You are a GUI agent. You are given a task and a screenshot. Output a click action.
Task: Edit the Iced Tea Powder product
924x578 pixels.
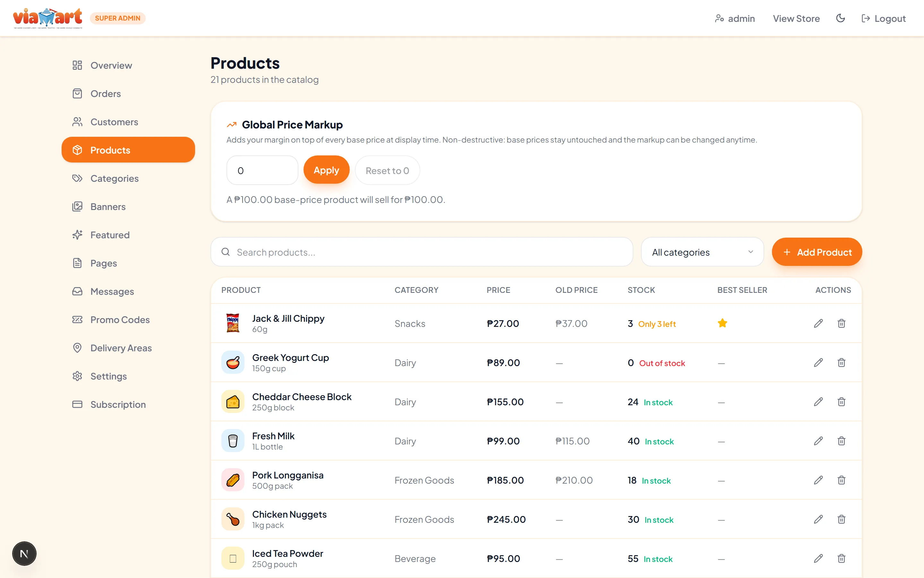tap(818, 558)
